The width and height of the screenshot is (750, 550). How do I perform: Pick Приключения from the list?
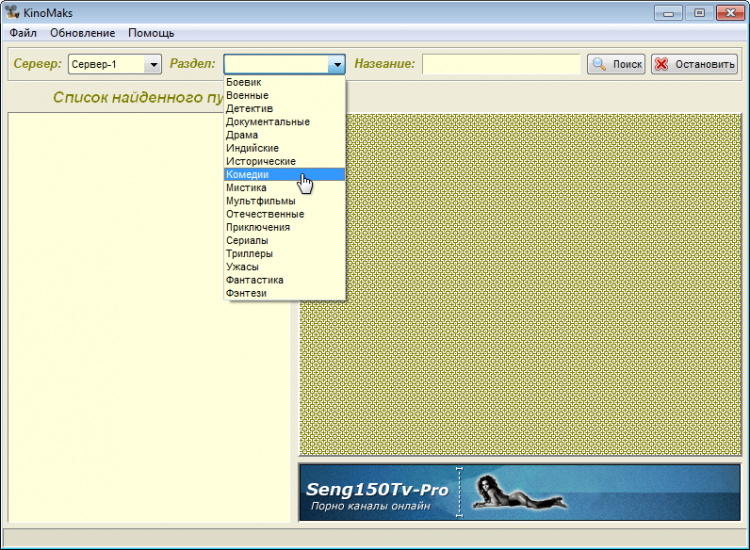pos(285,227)
